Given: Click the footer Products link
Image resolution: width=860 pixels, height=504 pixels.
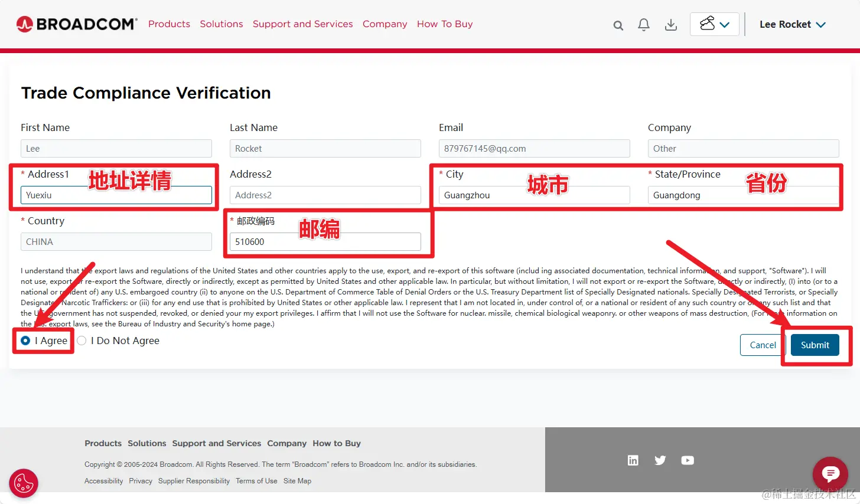Looking at the screenshot, I should 103,443.
